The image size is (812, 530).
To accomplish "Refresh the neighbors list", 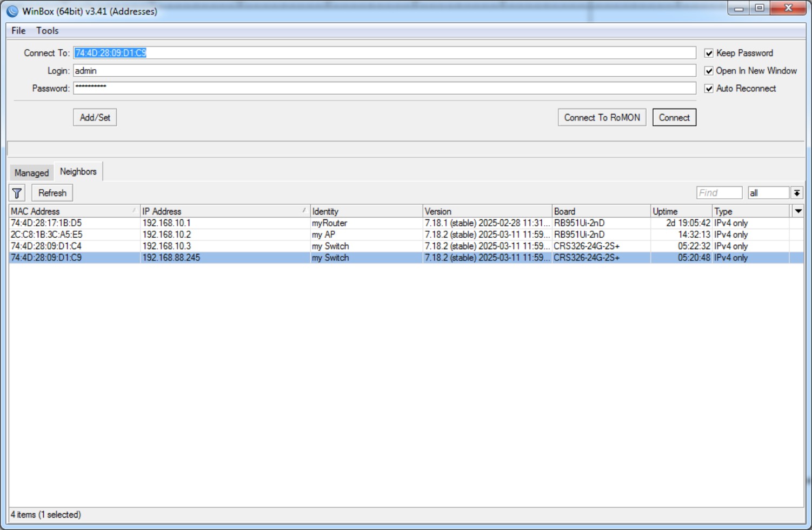I will (52, 193).
